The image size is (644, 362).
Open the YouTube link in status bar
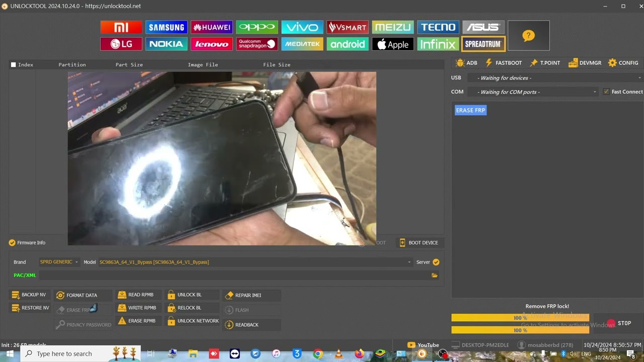(x=423, y=345)
